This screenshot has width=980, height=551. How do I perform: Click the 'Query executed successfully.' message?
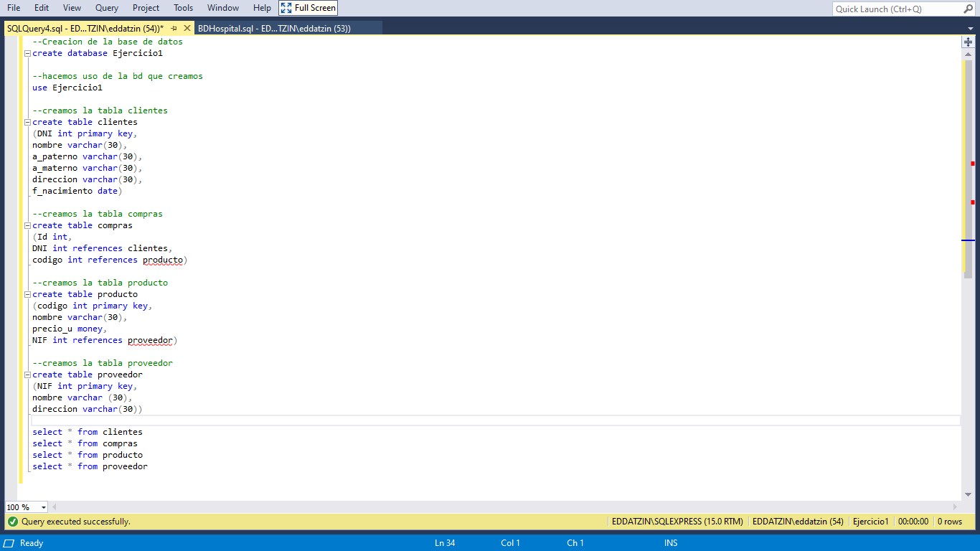pos(76,522)
